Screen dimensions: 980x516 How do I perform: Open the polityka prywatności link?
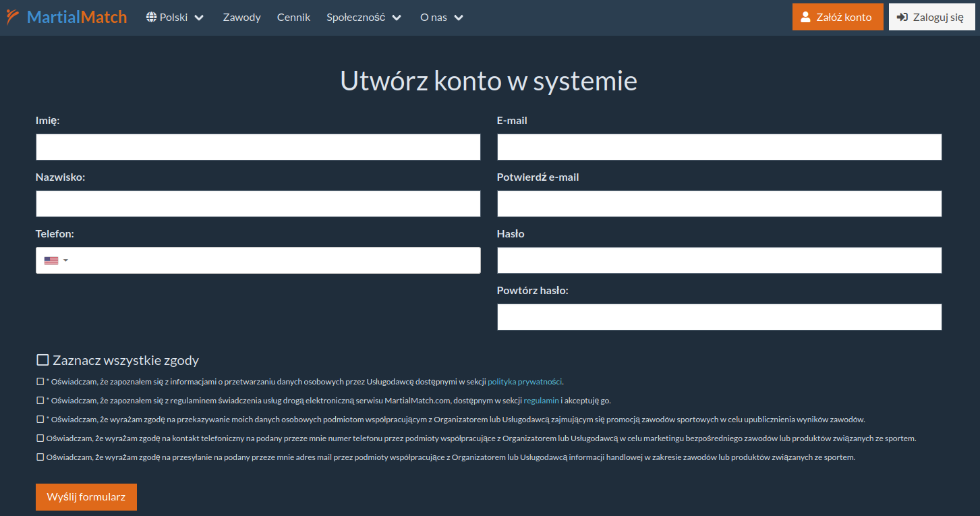pos(524,382)
